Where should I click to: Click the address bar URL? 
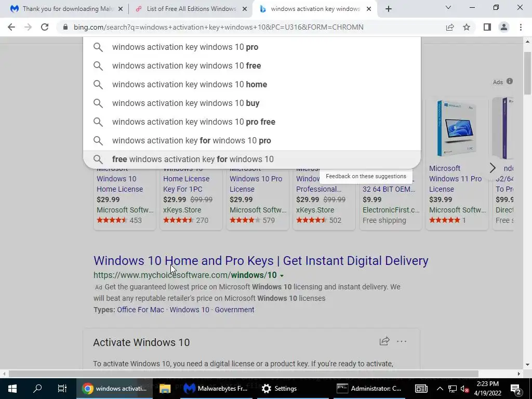219,27
